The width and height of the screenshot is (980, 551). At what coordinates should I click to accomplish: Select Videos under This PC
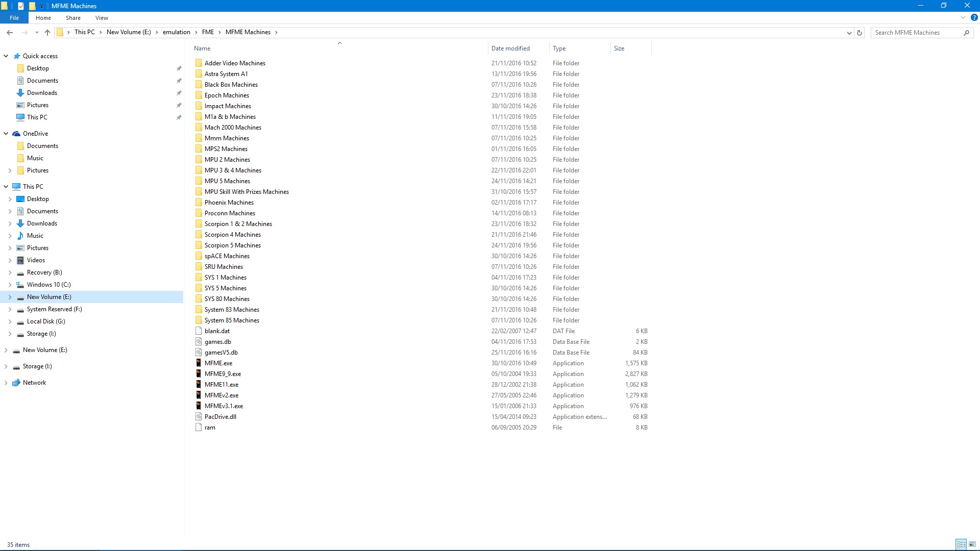(x=36, y=260)
